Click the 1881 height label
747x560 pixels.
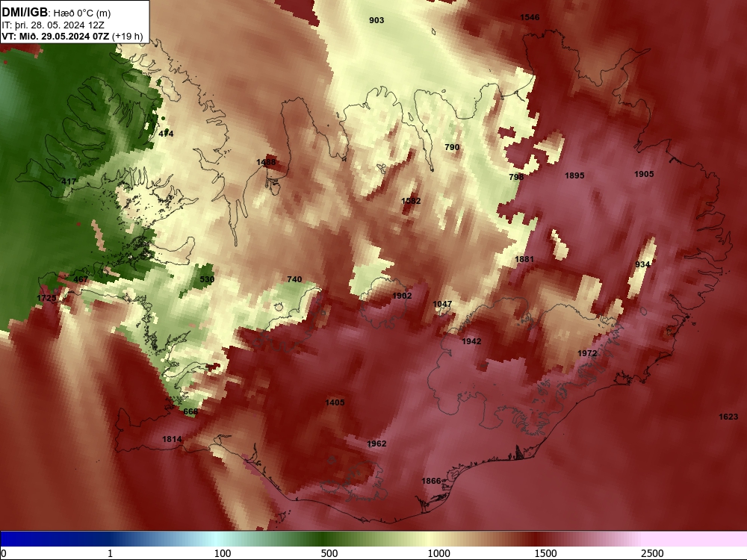pos(524,259)
